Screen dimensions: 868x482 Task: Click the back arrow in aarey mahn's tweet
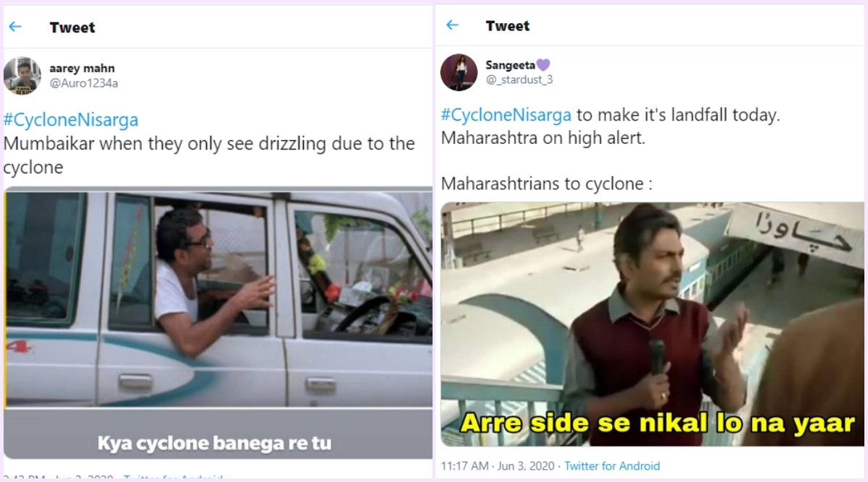tap(15, 27)
